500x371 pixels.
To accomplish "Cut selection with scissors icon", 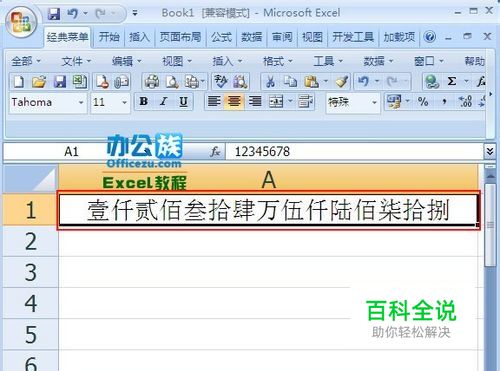I will click(270, 82).
